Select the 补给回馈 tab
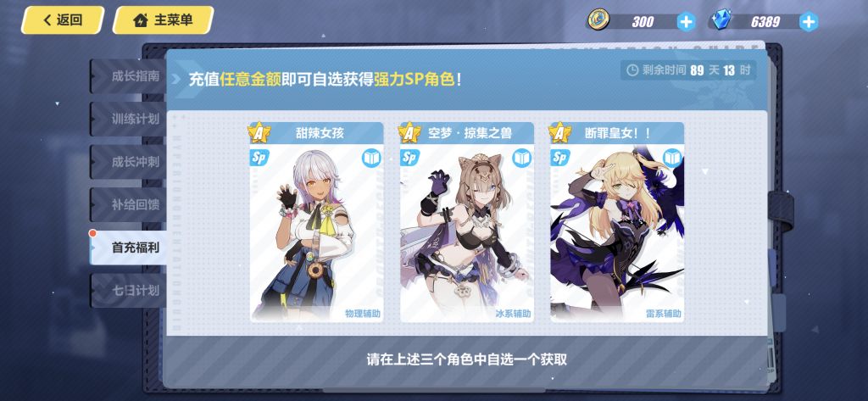 pos(128,204)
